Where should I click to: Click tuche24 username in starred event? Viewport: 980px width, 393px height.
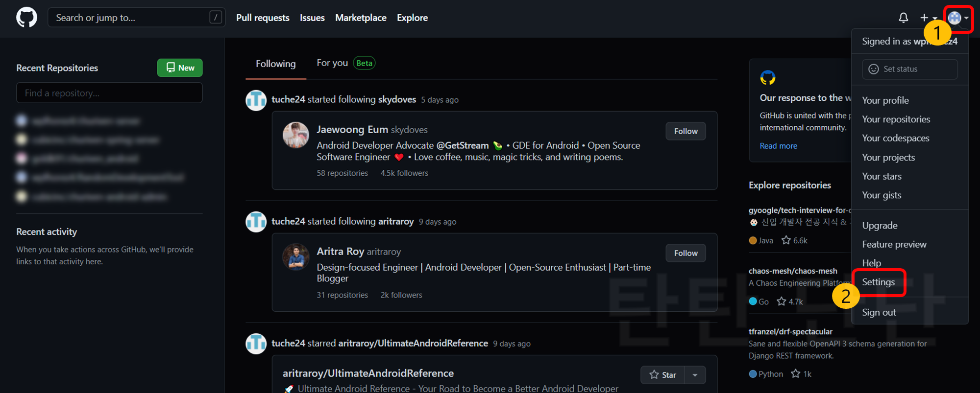pos(288,344)
